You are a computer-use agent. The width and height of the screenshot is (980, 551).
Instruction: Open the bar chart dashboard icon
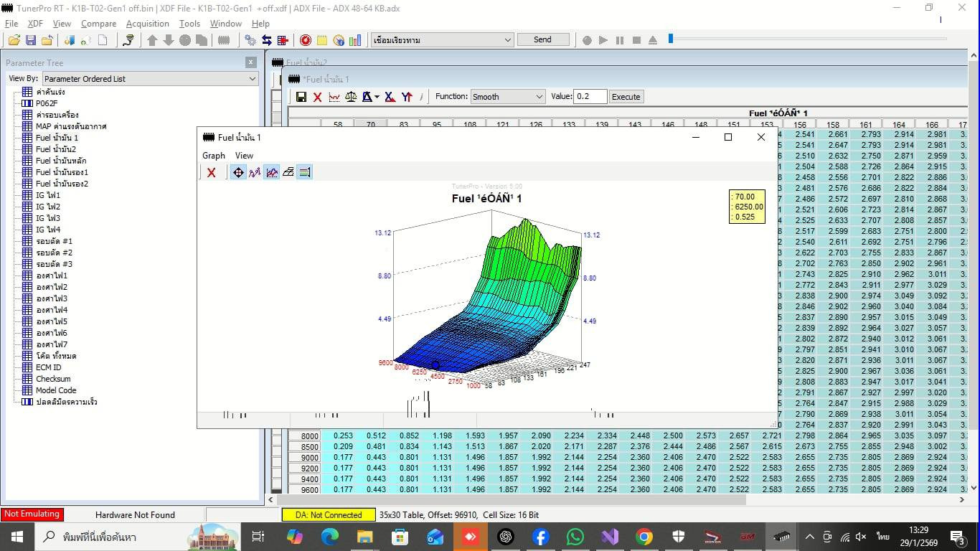click(355, 40)
